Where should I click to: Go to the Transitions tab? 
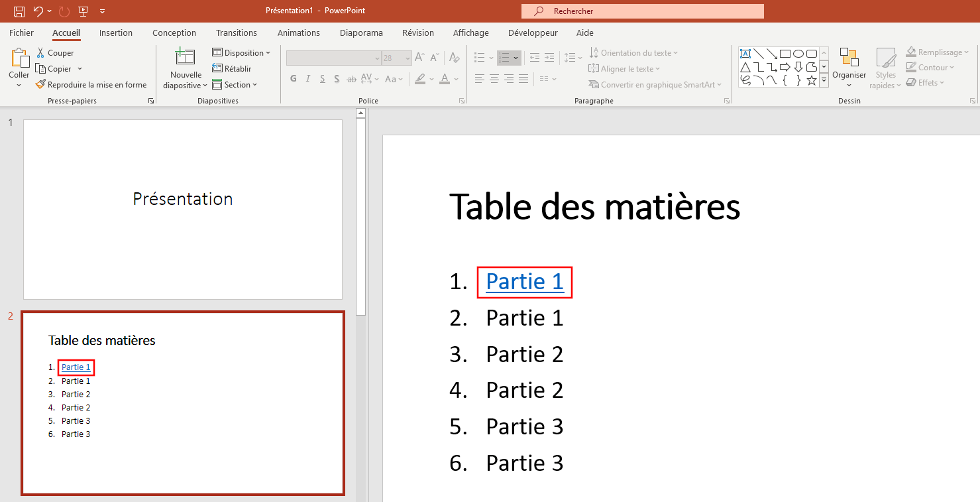237,32
